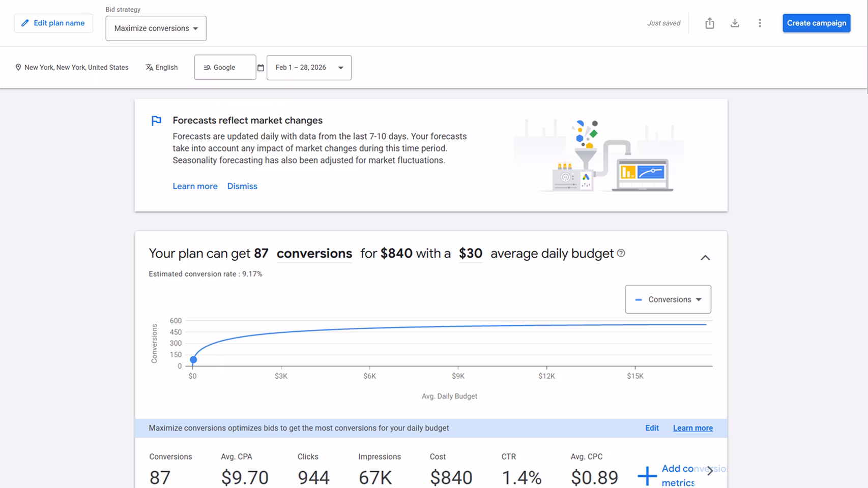The height and width of the screenshot is (488, 868).
Task: Click the plus to add conversion metrics
Action: coord(647,476)
